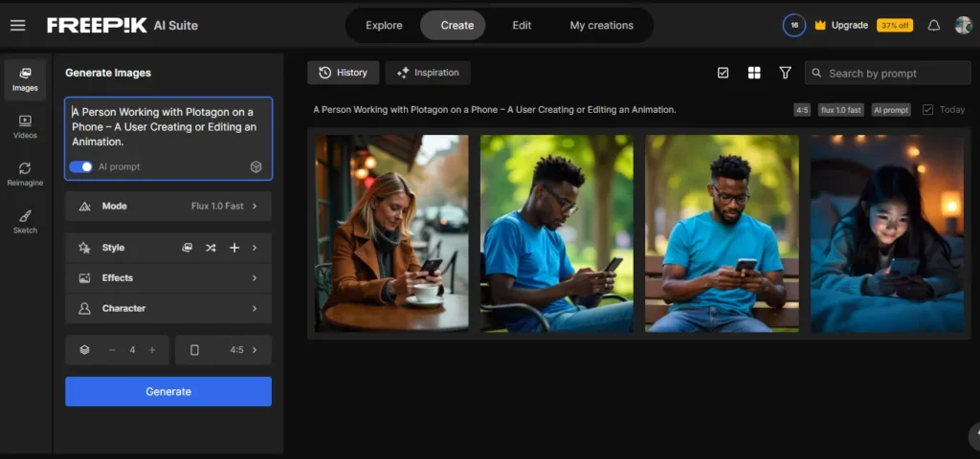
Task: Toggle the AI prompt switch off
Action: (x=80, y=166)
